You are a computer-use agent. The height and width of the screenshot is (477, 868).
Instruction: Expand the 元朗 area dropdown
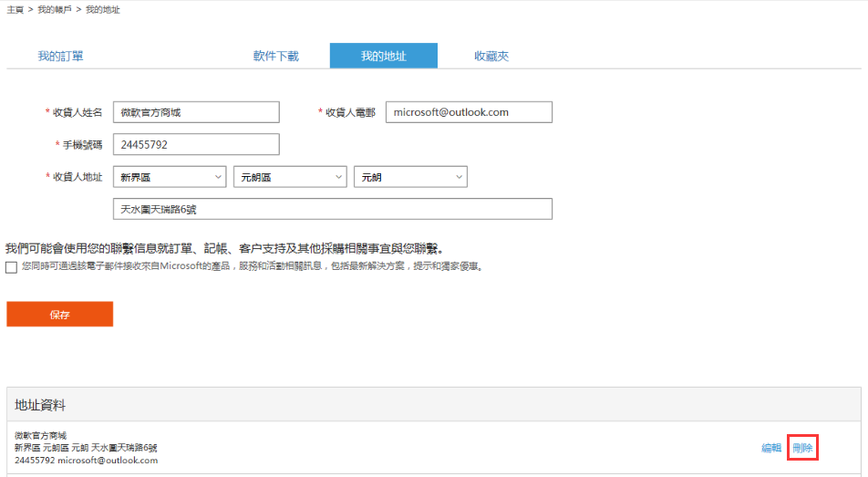pos(410,177)
